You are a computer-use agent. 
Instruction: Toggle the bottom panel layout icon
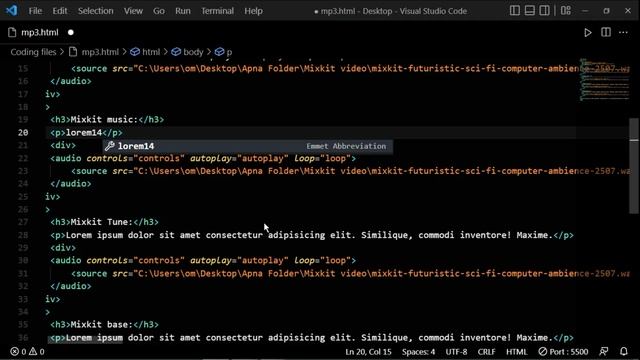coord(529,11)
